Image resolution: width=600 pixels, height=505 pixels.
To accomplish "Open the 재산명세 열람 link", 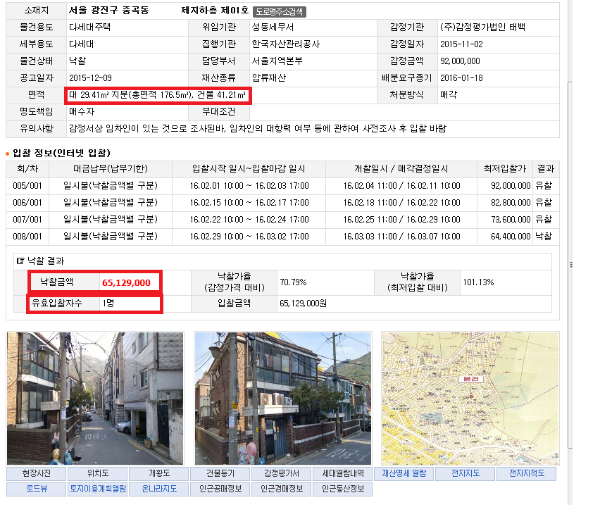I will click(404, 474).
